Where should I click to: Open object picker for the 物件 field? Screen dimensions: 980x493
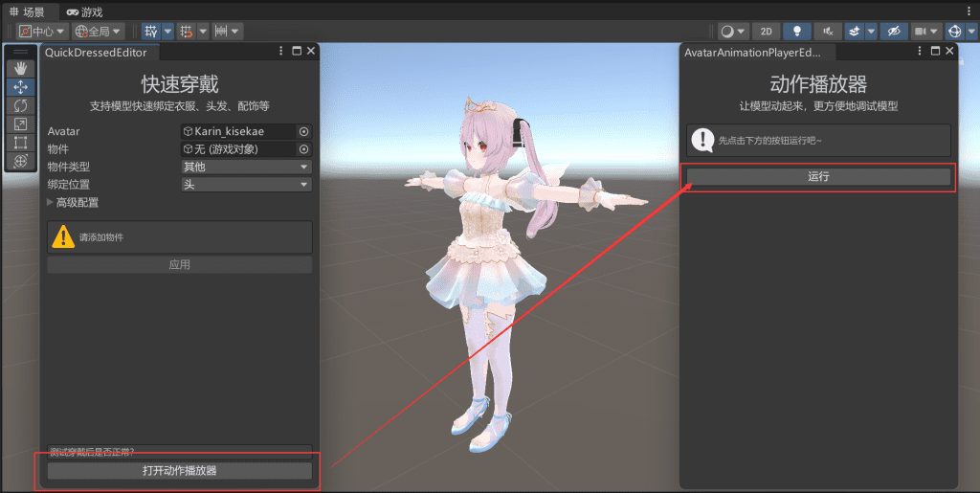tap(303, 149)
